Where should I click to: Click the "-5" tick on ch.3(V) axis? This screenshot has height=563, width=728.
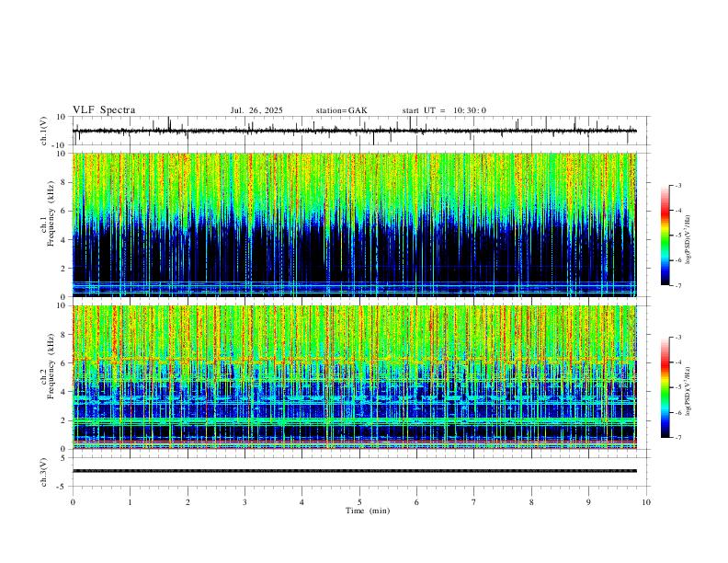(63, 487)
